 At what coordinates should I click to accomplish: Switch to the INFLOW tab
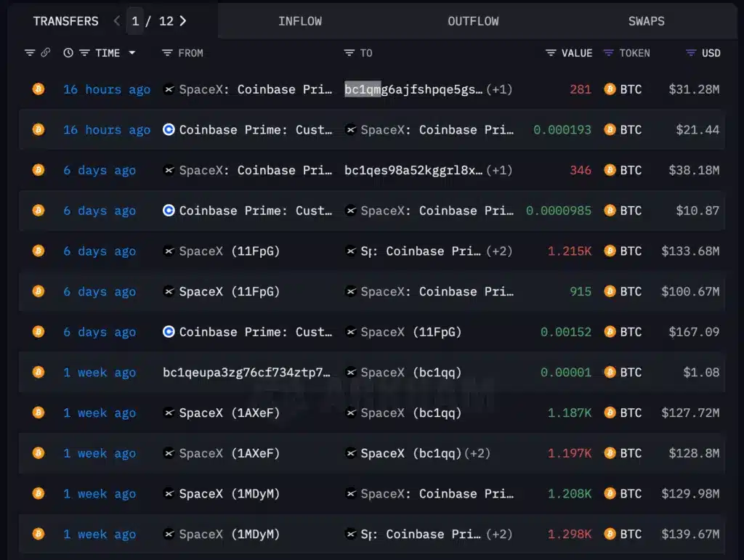[299, 21]
